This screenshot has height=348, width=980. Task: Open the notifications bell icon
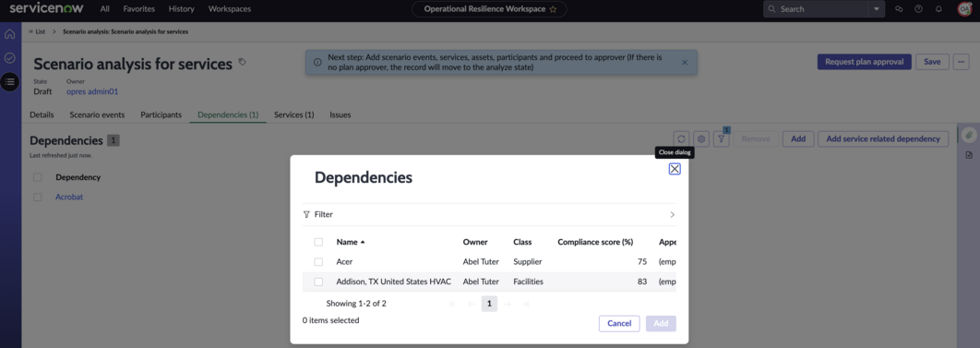point(938,9)
